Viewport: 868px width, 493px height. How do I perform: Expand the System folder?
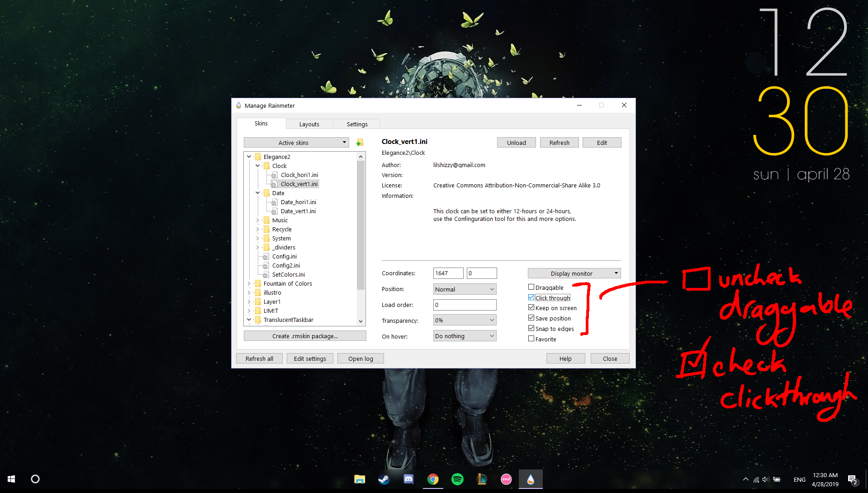(x=257, y=238)
